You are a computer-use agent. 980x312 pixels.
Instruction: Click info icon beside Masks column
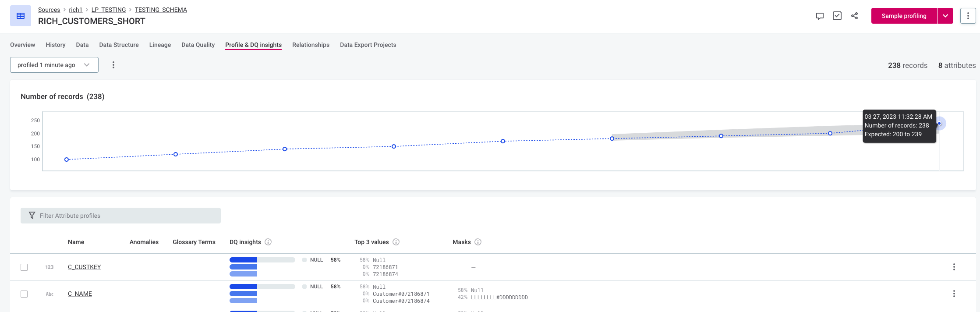coord(478,242)
